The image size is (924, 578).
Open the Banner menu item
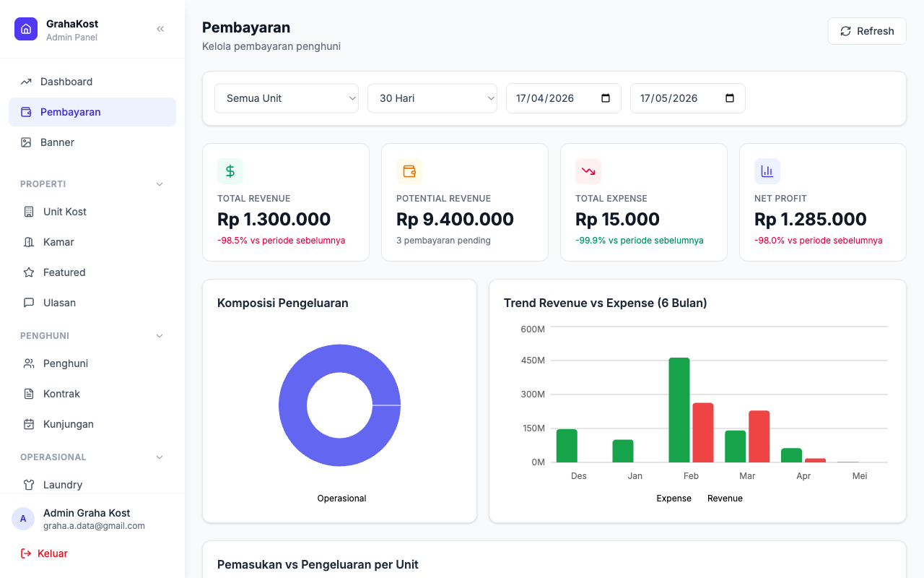tap(92, 142)
